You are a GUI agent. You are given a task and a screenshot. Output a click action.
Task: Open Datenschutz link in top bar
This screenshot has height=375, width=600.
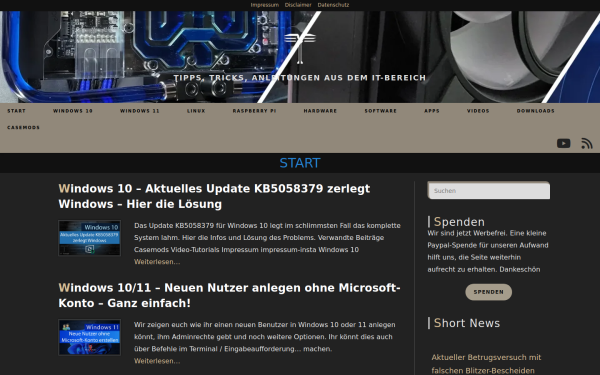pyautogui.click(x=333, y=5)
